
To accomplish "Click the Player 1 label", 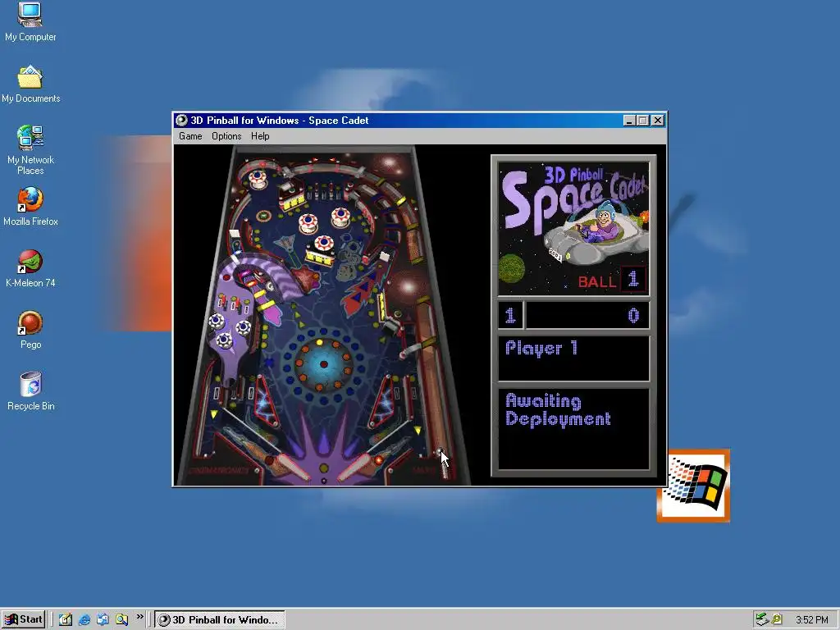I will (541, 348).
